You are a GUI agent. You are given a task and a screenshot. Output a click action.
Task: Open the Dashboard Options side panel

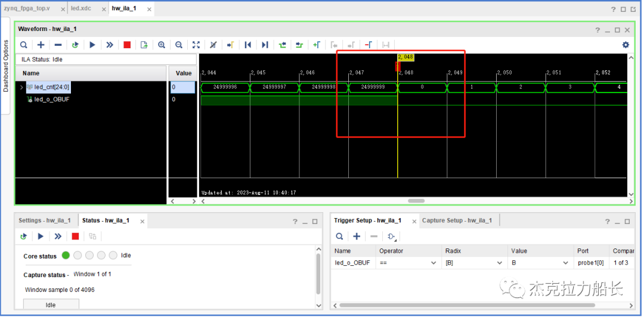pyautogui.click(x=6, y=66)
